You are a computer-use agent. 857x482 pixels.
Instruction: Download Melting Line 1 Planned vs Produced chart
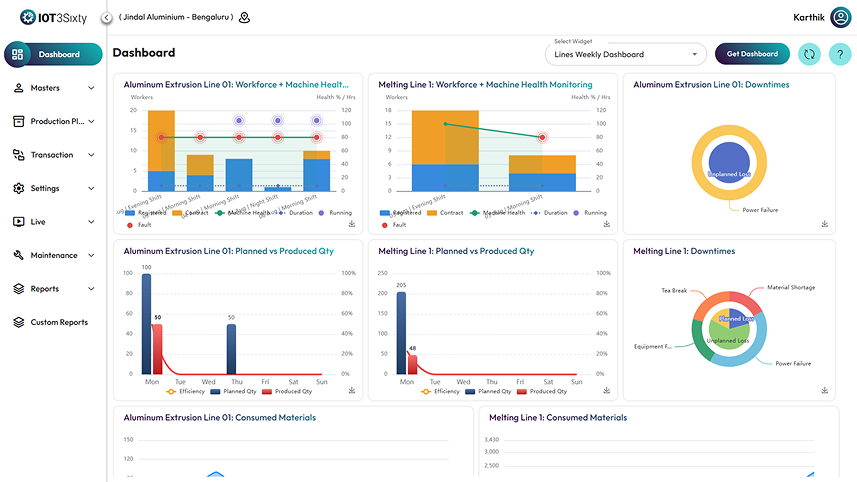[607, 390]
